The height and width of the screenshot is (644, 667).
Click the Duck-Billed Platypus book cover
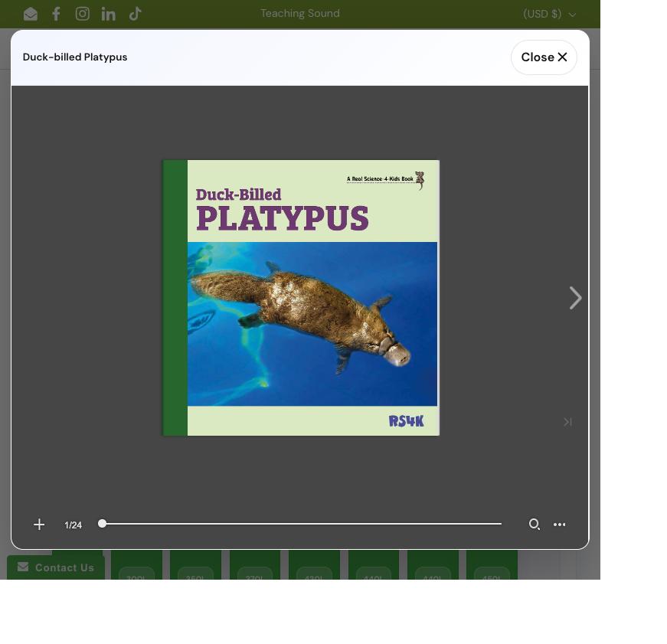[301, 298]
